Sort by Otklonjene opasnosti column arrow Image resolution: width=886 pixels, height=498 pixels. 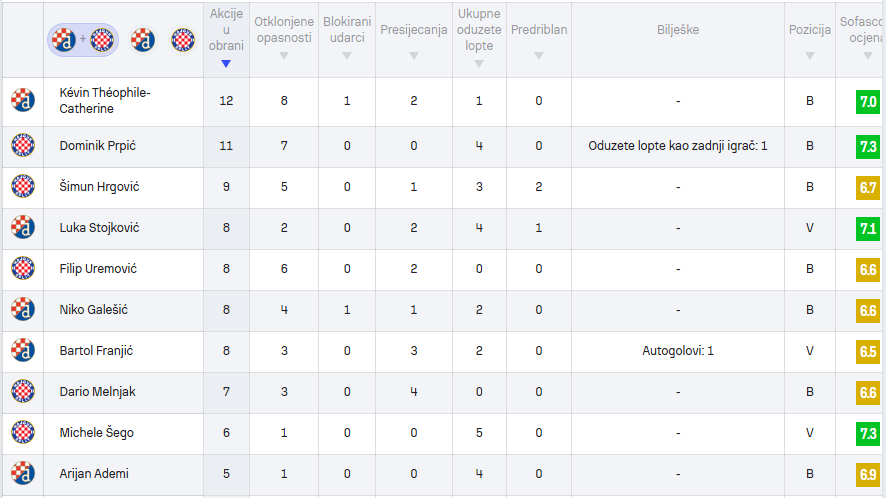pyautogui.click(x=284, y=56)
